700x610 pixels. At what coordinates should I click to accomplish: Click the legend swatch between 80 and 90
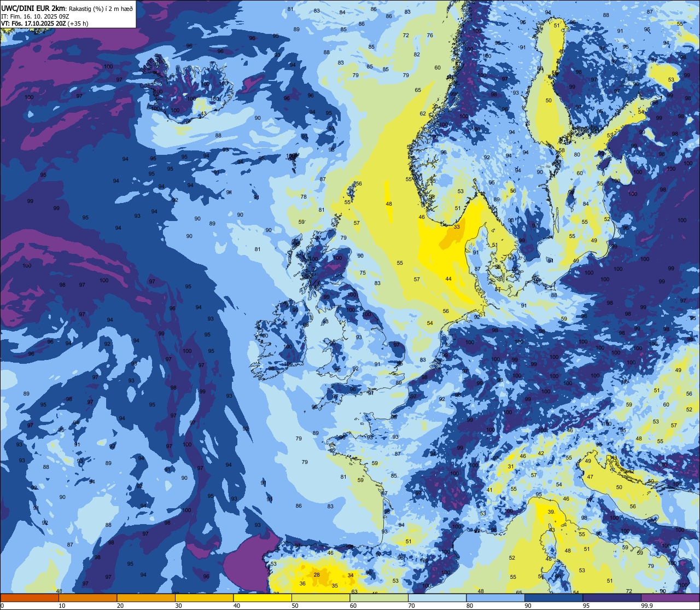click(495, 598)
